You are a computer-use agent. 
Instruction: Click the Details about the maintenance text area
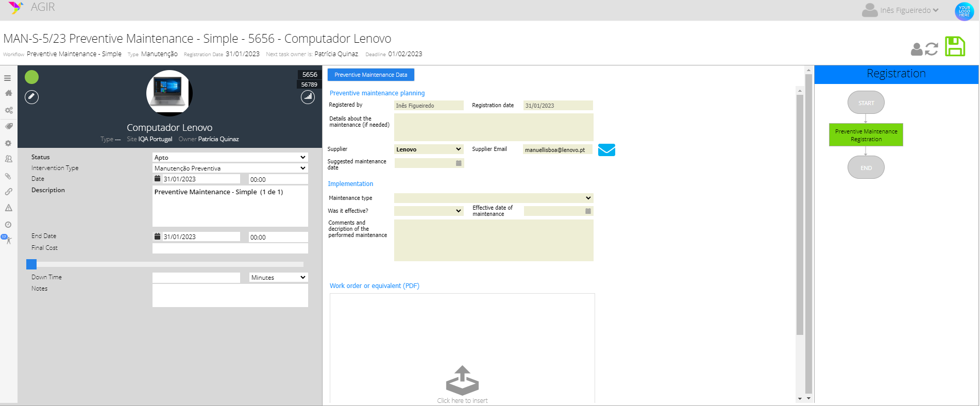point(494,127)
